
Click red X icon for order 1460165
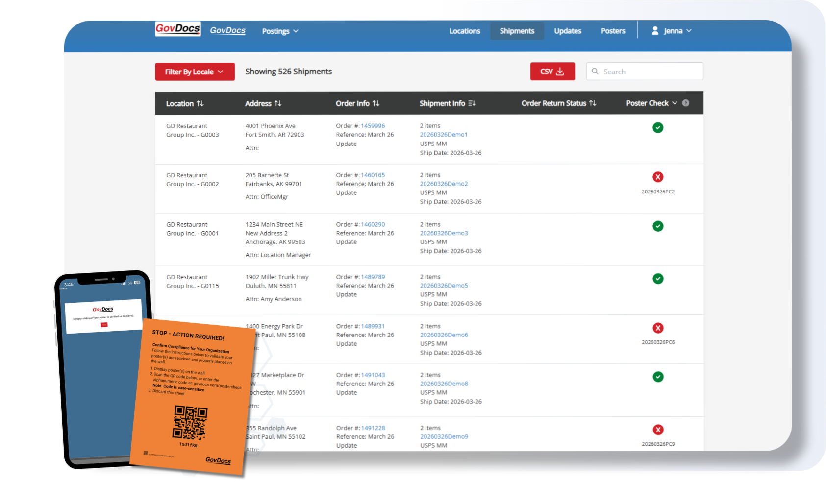(x=658, y=177)
